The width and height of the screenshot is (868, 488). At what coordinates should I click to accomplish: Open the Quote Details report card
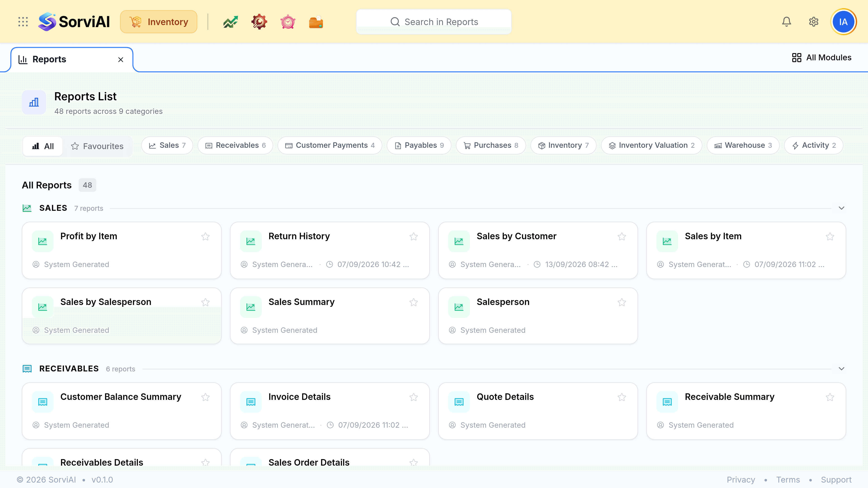click(538, 411)
